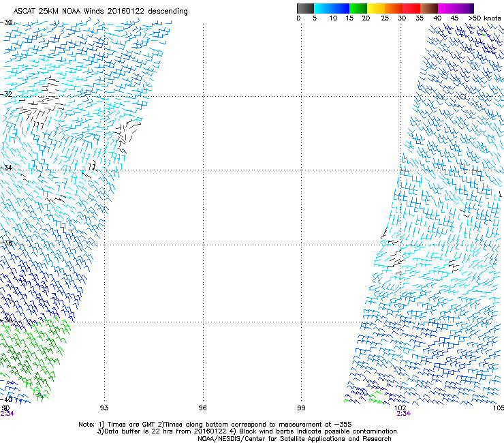The height and width of the screenshot is (443, 504).
Task: Click the longitude label 102
Action: tap(400, 408)
